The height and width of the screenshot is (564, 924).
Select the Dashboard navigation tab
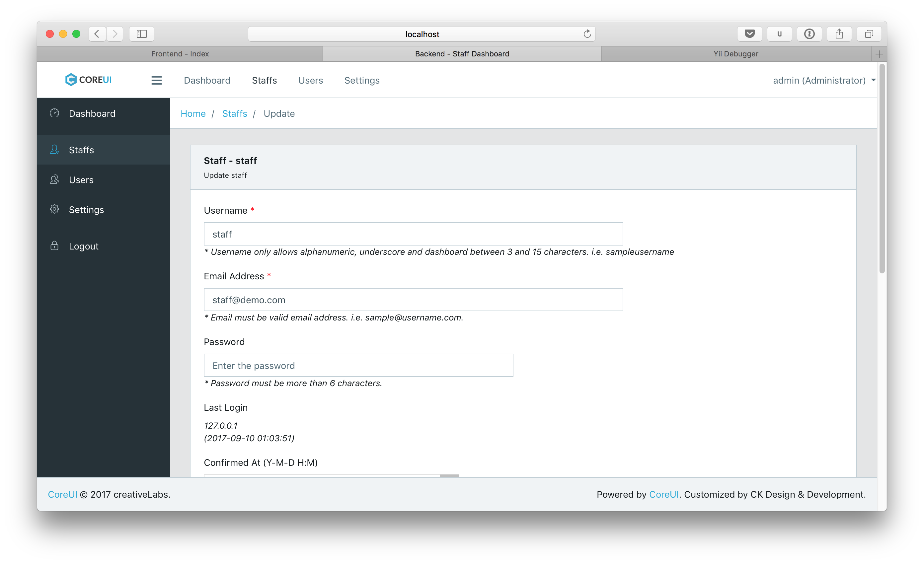pyautogui.click(x=207, y=80)
